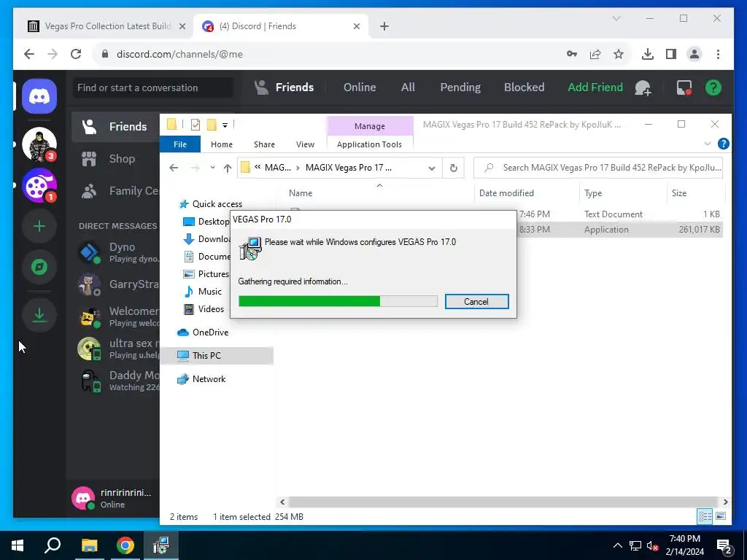Open the View ribbon tab
Screen dimensions: 747x560
click(x=305, y=144)
